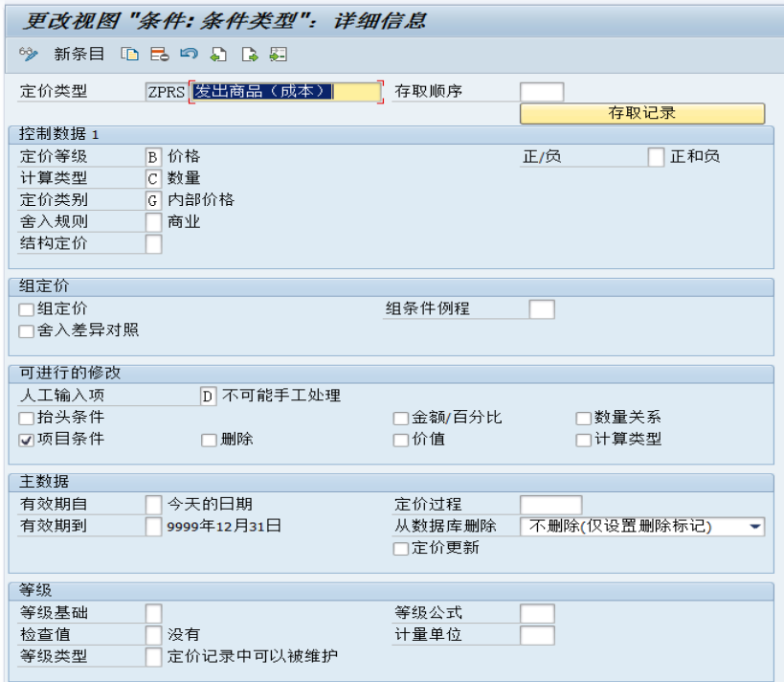The image size is (784, 682).
Task: Click the 等级公式 input field
Action: [x=537, y=613]
